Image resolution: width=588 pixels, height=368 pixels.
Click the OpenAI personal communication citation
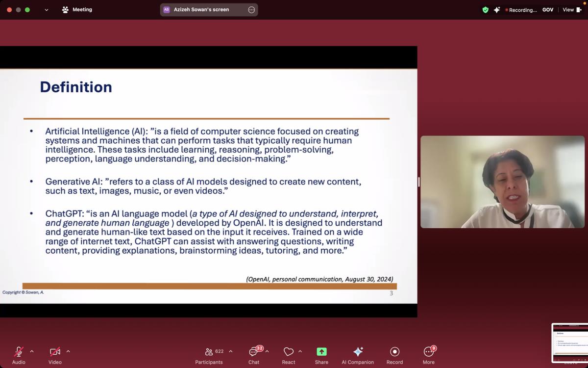pos(319,279)
